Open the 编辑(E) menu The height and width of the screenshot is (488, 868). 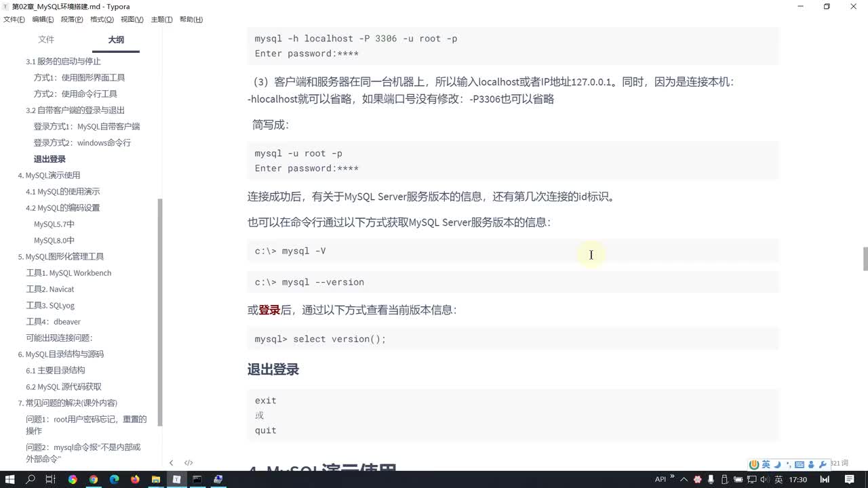click(43, 20)
